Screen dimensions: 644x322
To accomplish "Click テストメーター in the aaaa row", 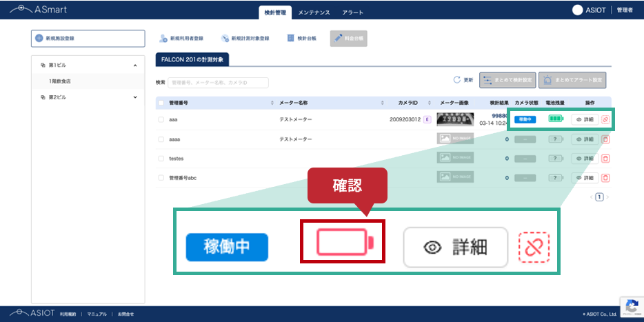I will (296, 139).
